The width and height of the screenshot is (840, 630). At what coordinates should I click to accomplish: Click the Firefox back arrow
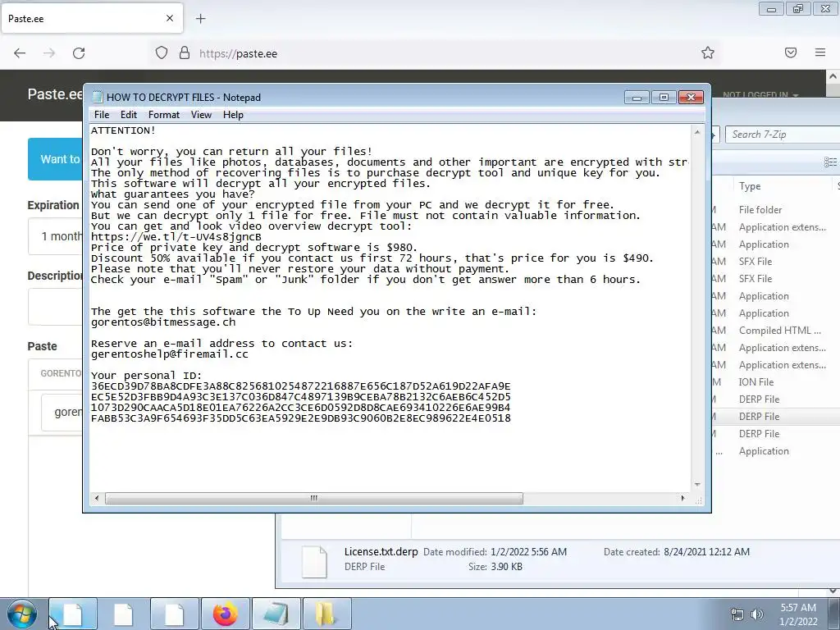[x=20, y=53]
